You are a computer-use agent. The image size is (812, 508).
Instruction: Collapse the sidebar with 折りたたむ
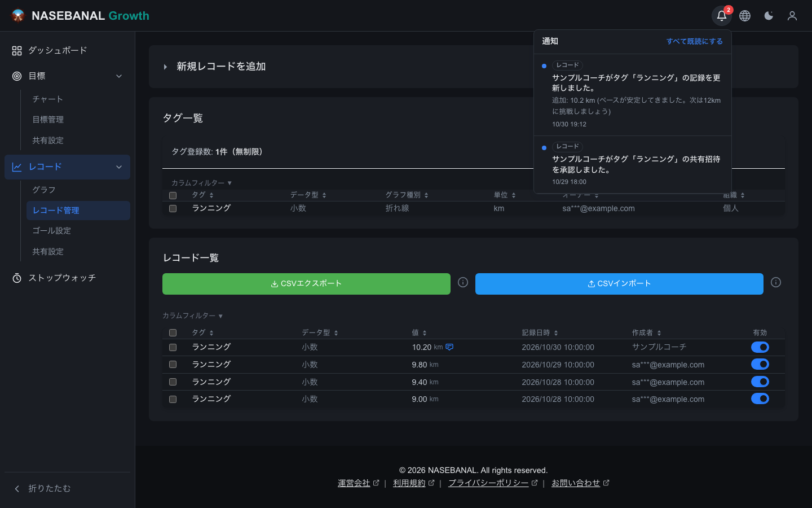67,488
